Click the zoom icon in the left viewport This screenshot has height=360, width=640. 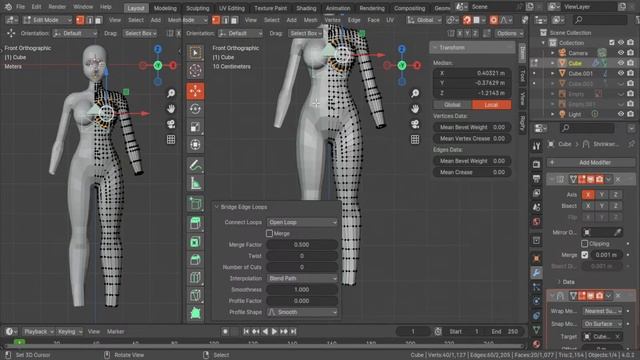click(171, 93)
